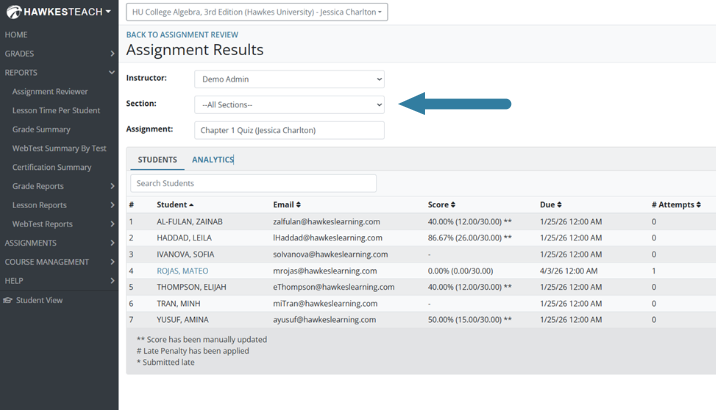Viewport: 716px width, 410px height.
Task: Open the Section dropdown
Action: click(x=290, y=105)
